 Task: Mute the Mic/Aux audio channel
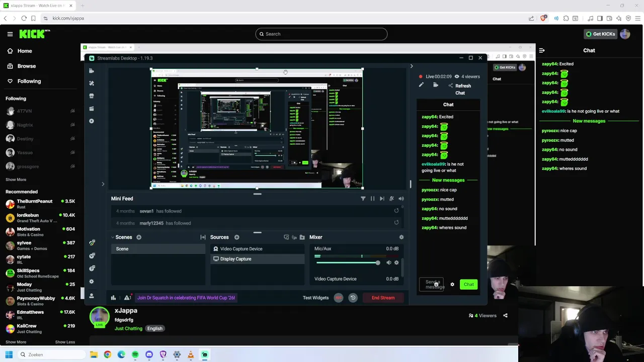tap(388, 262)
